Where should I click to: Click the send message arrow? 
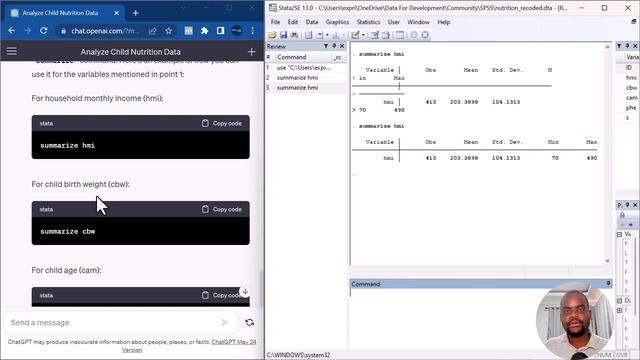pos(224,322)
